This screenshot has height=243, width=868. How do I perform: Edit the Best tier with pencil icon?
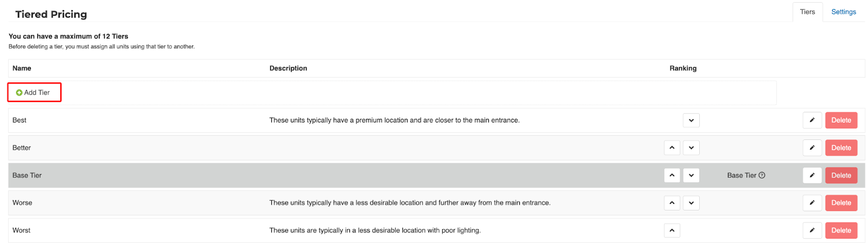812,120
